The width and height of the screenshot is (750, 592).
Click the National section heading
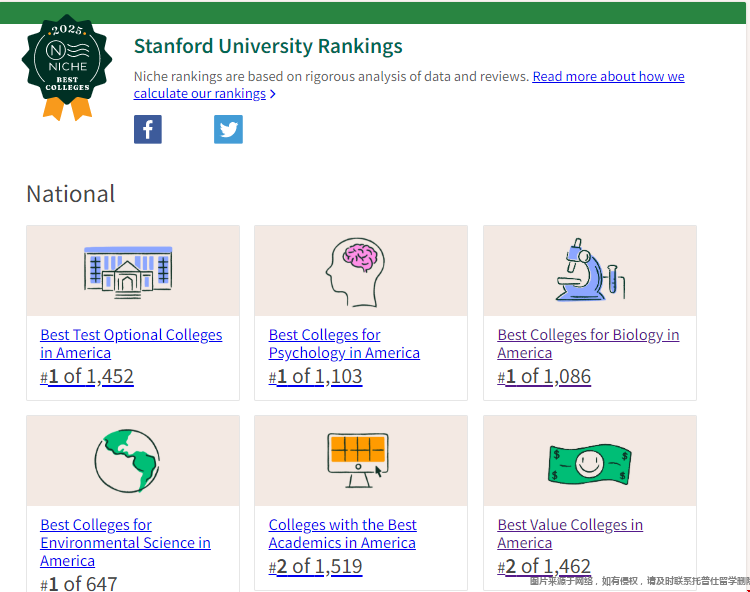click(71, 194)
